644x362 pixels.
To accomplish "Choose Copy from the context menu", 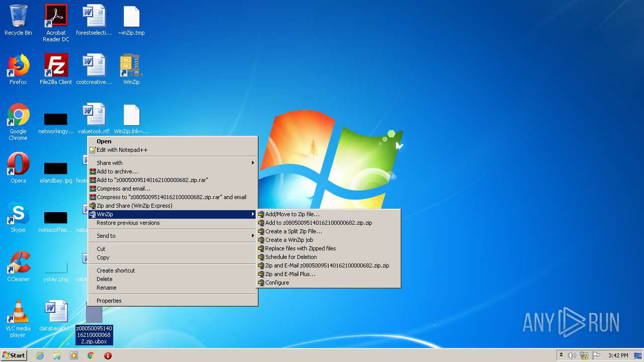I will (173, 257).
